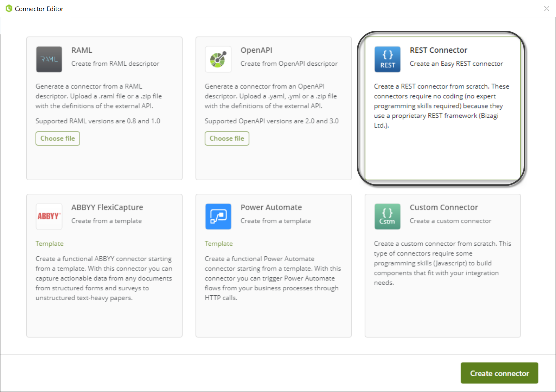The image size is (556, 392).
Task: Click the OpenAPI logo icon
Action: [x=218, y=59]
